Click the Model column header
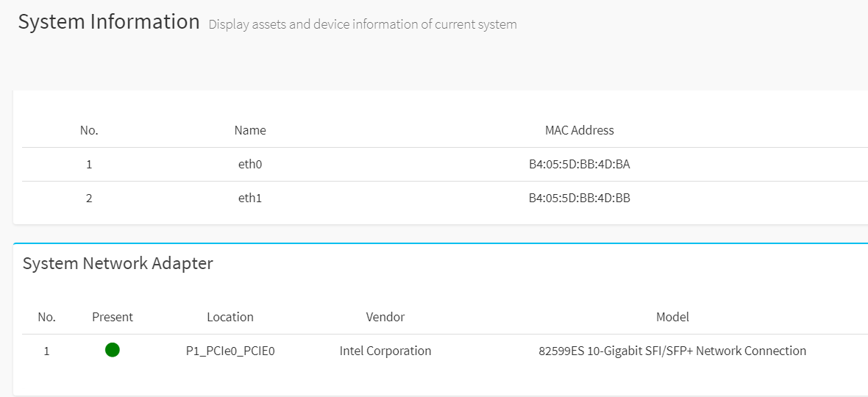The width and height of the screenshot is (868, 397). (x=672, y=318)
